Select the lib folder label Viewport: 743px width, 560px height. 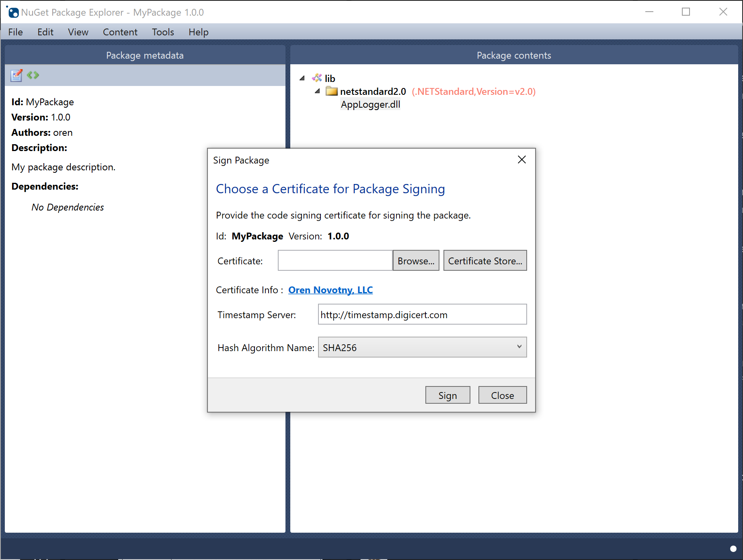(330, 78)
